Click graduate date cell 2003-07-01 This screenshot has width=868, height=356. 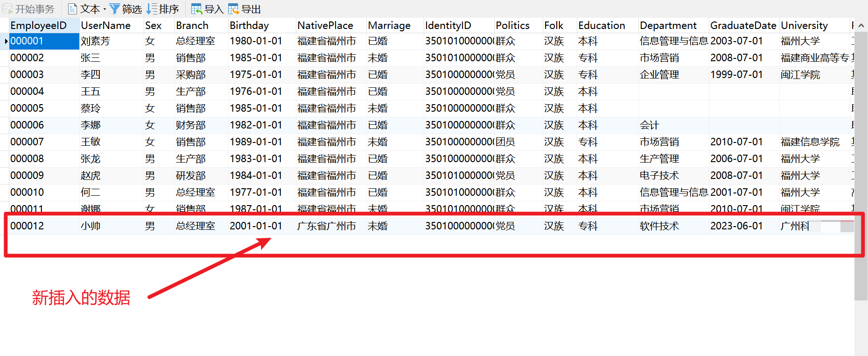click(x=744, y=41)
